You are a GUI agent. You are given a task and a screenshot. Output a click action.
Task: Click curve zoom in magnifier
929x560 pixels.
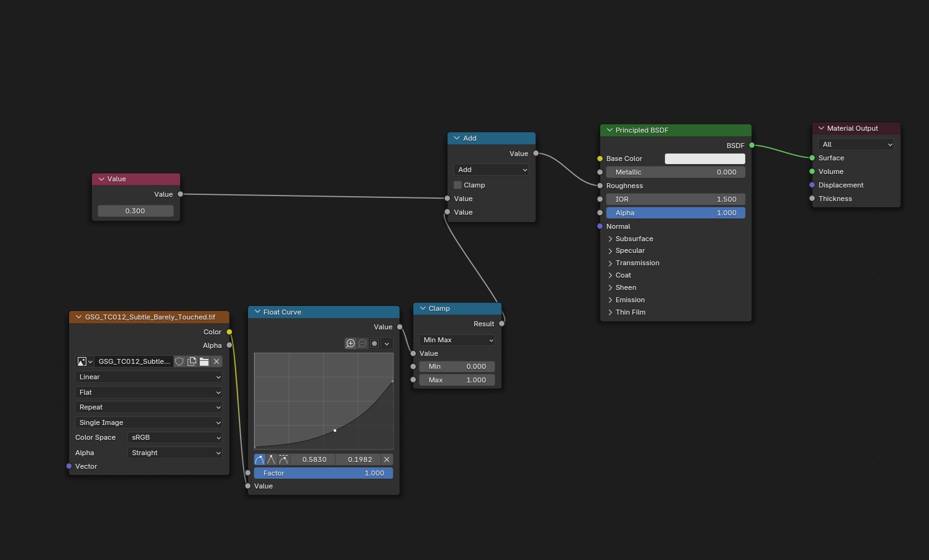click(x=350, y=344)
